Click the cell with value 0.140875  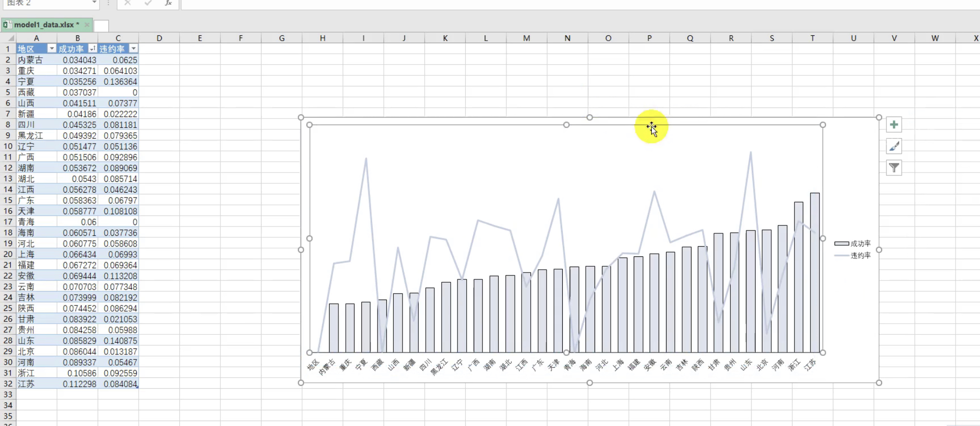click(118, 340)
